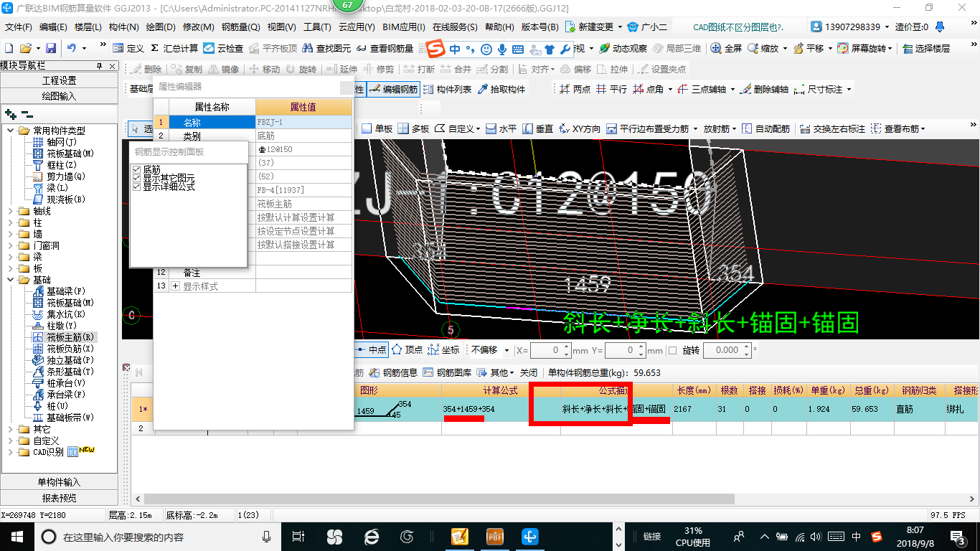The width and height of the screenshot is (980, 551).
Task: Choose XY方向 rebar layout
Action: point(579,128)
